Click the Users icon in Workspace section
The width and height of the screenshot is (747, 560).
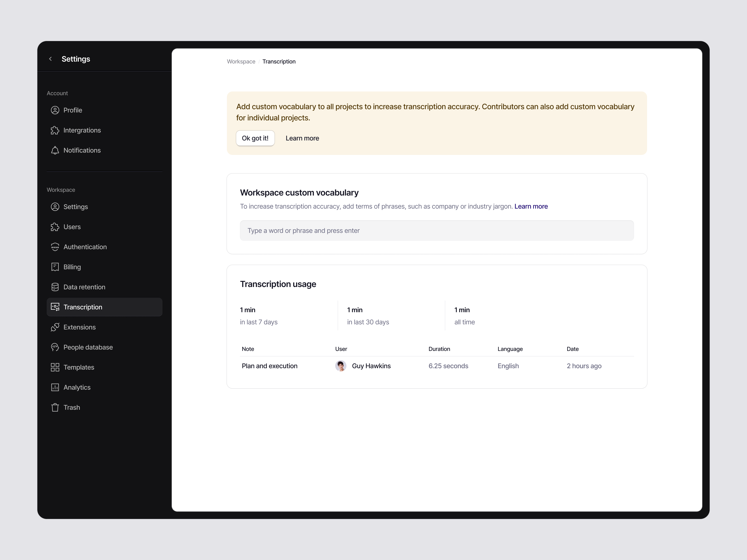(55, 227)
